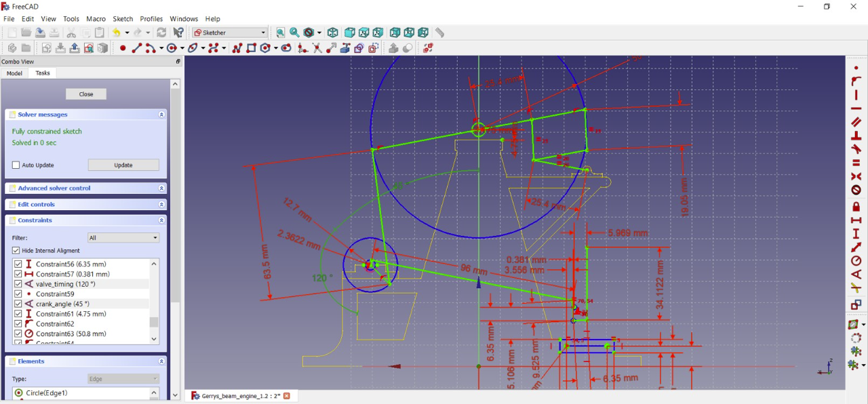Enable the Auto Update checkbox
The image size is (868, 404).
coord(16,165)
